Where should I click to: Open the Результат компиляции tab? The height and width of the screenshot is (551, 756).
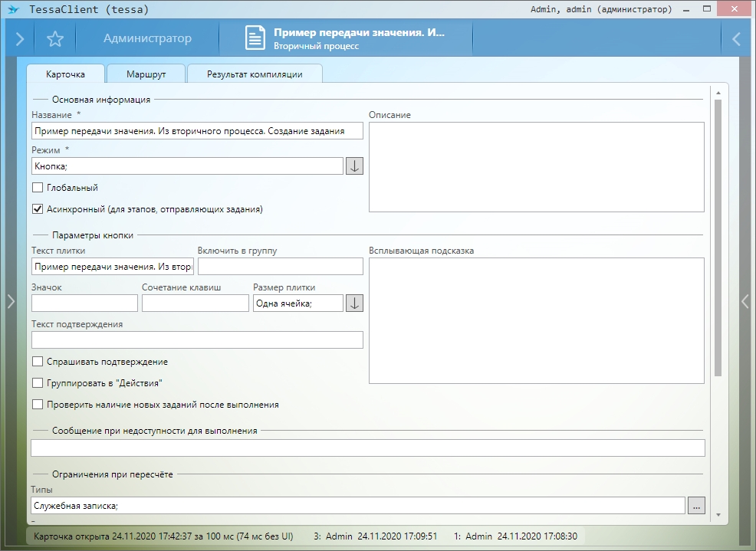[255, 74]
